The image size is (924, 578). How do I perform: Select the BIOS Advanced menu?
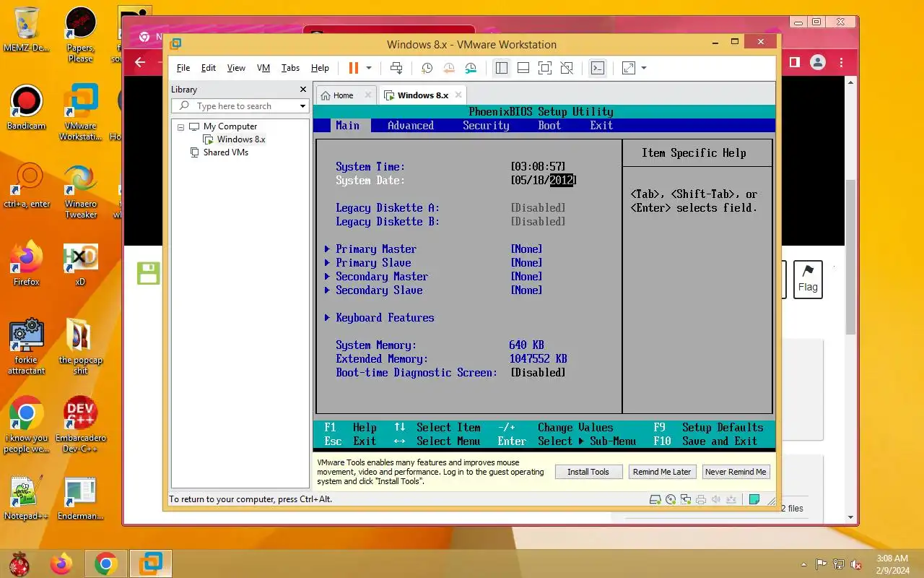pyautogui.click(x=411, y=125)
